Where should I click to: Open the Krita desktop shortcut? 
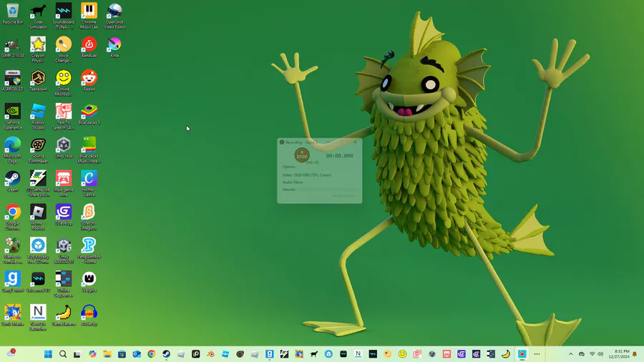coord(114,47)
